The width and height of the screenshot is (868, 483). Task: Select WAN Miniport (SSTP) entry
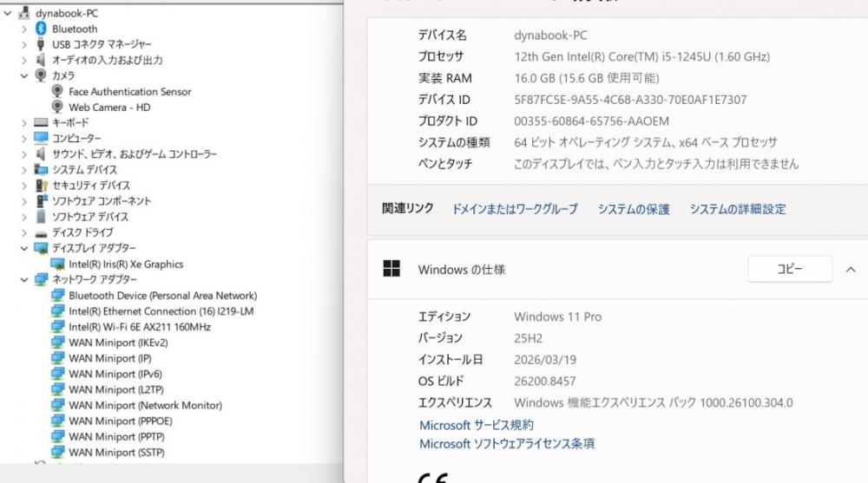point(117,453)
